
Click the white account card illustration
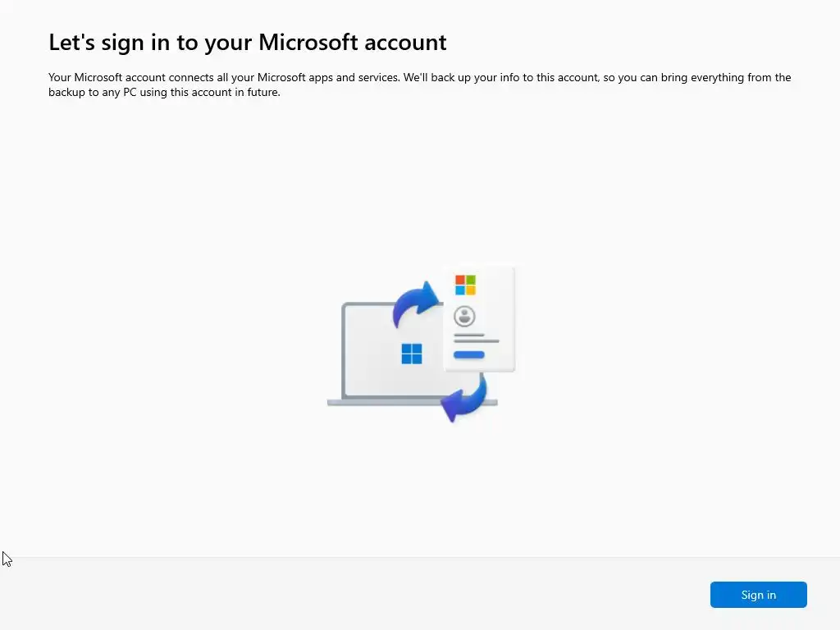pos(479,319)
